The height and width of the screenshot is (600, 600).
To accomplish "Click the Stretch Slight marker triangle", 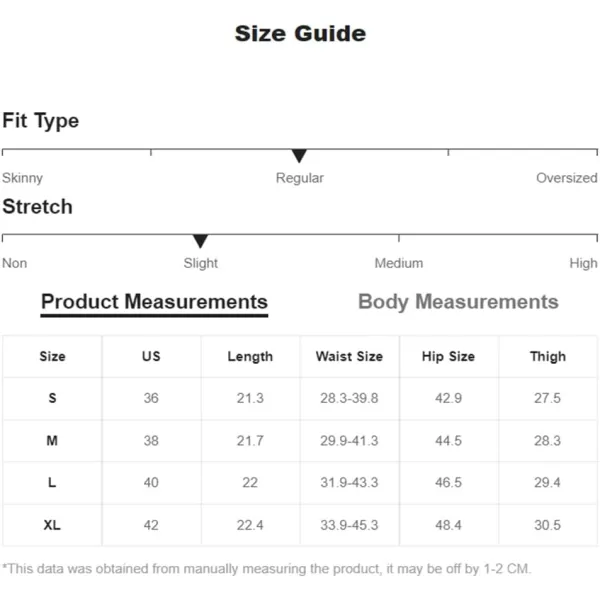I will 200,241.
